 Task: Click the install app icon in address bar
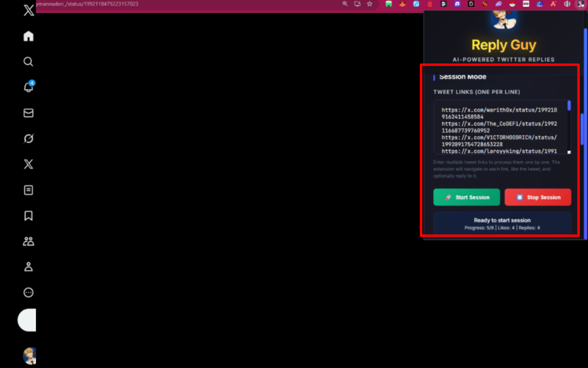click(357, 4)
